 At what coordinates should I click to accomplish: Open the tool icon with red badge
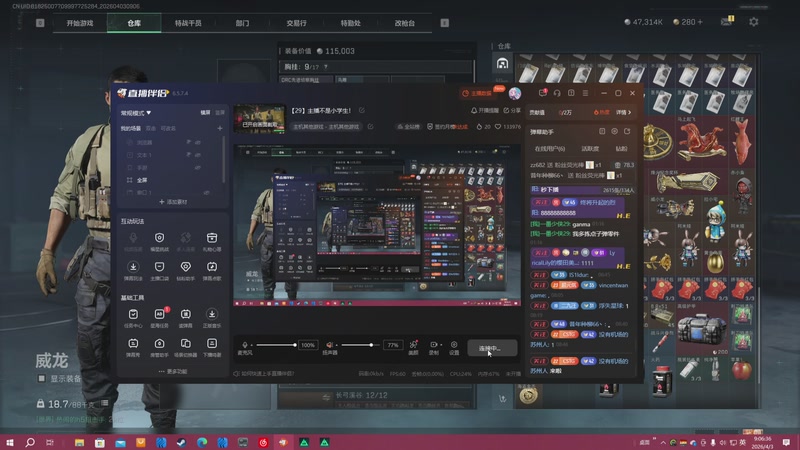tap(160, 314)
